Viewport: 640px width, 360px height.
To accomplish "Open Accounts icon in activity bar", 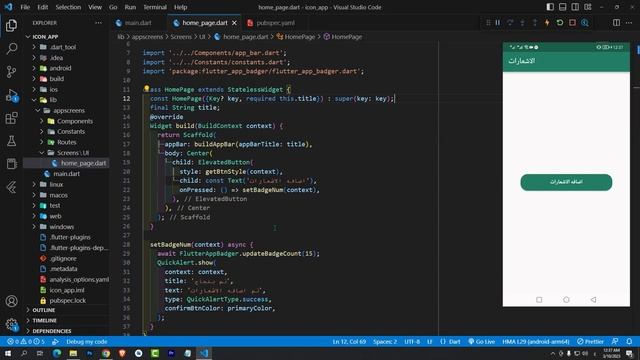I will click(11, 301).
